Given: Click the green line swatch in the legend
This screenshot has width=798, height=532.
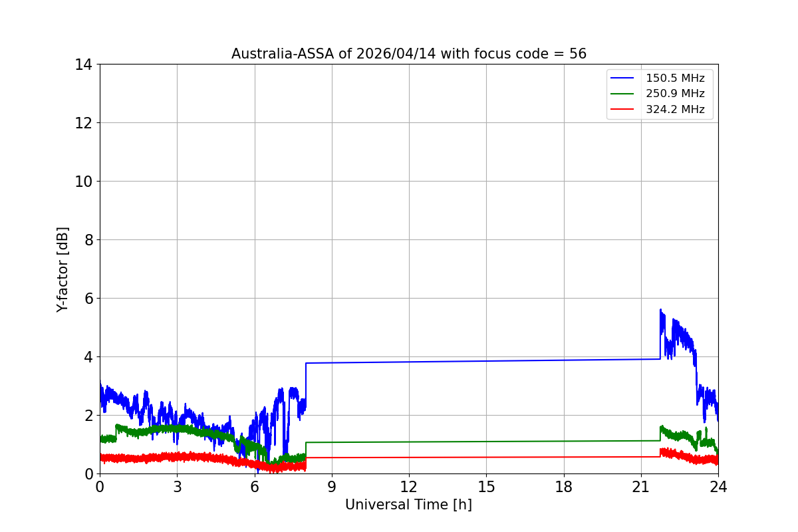Looking at the screenshot, I should tap(623, 94).
